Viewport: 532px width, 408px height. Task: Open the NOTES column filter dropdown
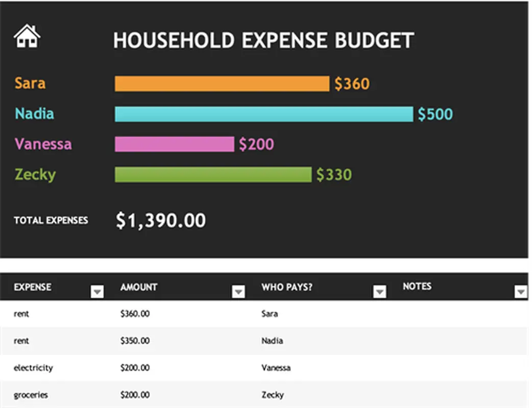click(521, 292)
